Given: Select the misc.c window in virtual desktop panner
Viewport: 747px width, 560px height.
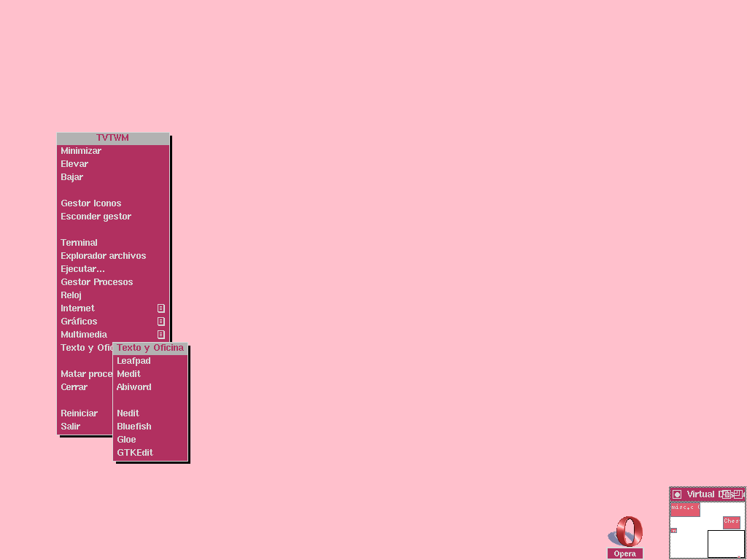Looking at the screenshot, I should pos(685,508).
